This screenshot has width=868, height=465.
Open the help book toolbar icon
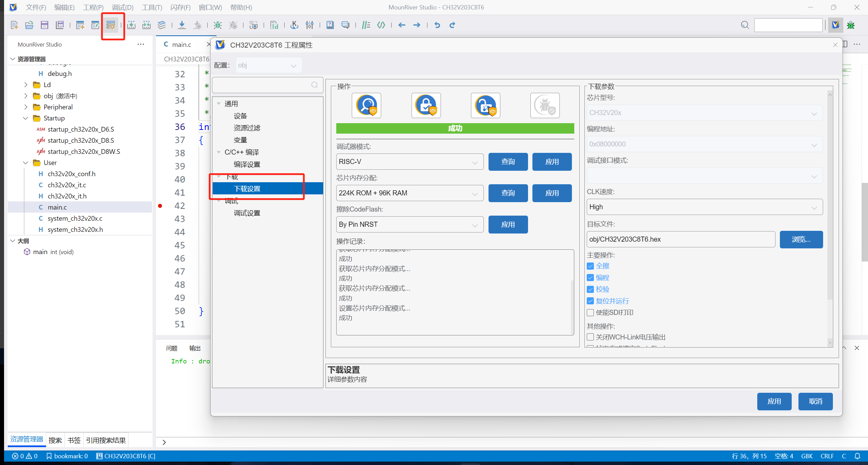(x=330, y=25)
